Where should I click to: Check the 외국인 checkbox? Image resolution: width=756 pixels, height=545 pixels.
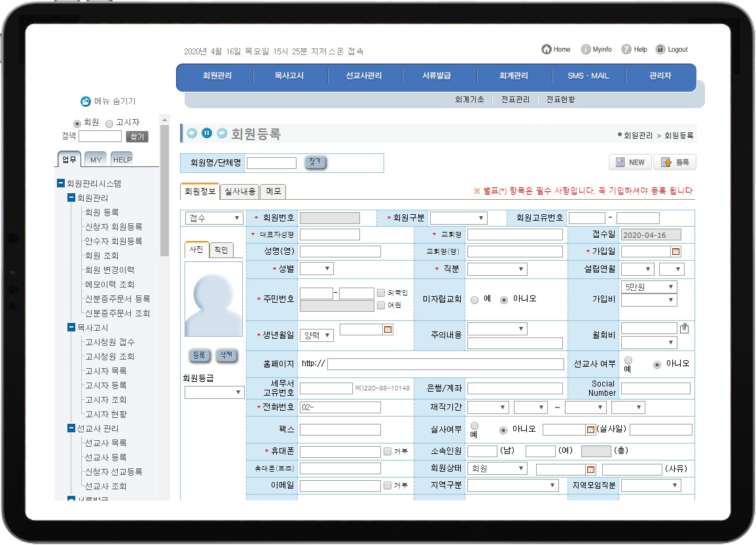[x=381, y=293]
